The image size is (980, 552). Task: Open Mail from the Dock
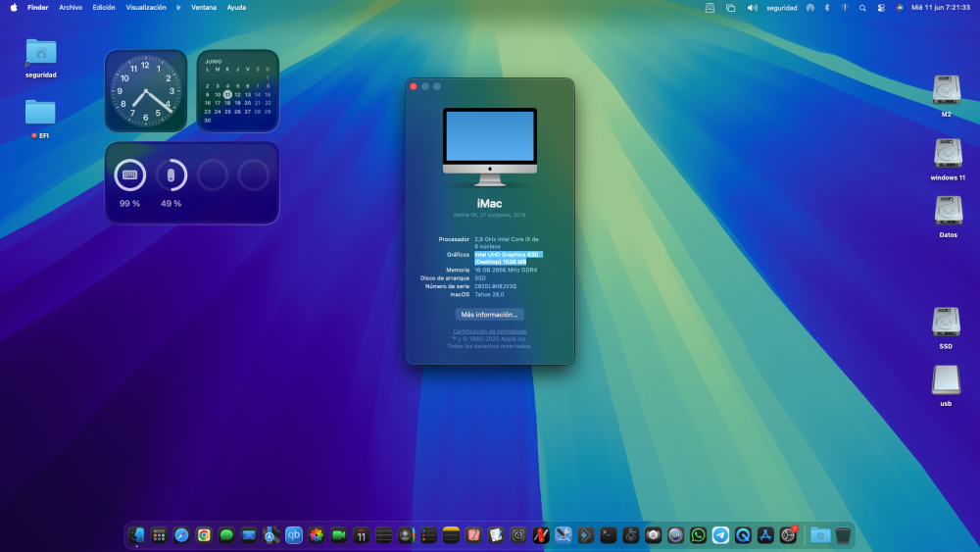[249, 535]
